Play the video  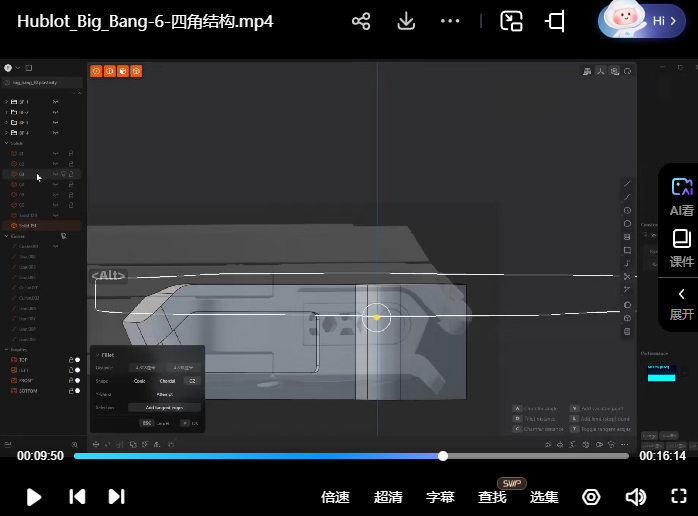click(x=33, y=496)
